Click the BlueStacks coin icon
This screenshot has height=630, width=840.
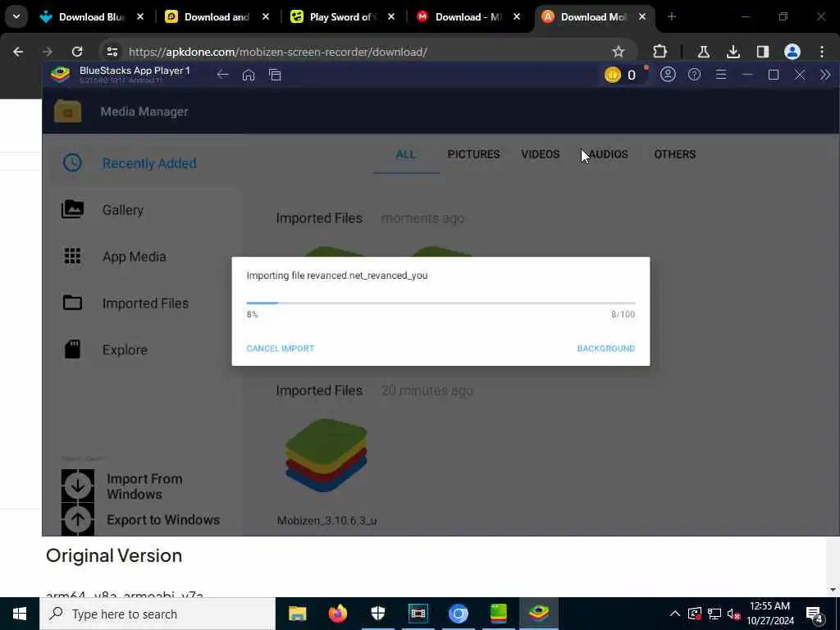pyautogui.click(x=612, y=75)
